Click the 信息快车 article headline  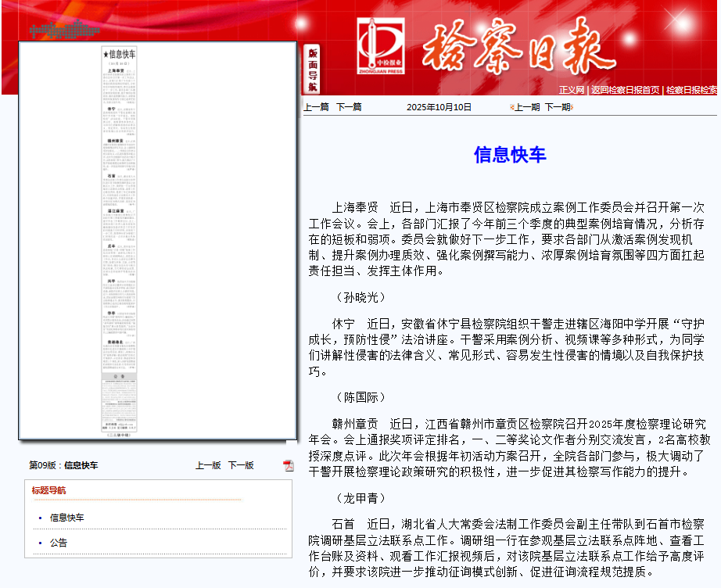pos(509,155)
